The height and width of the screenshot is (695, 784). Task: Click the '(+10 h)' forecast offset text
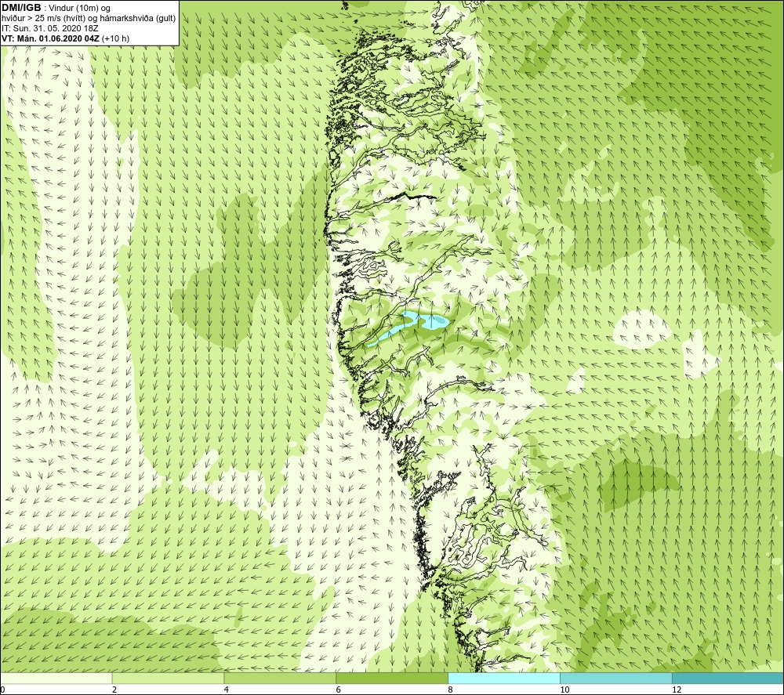coord(115,38)
